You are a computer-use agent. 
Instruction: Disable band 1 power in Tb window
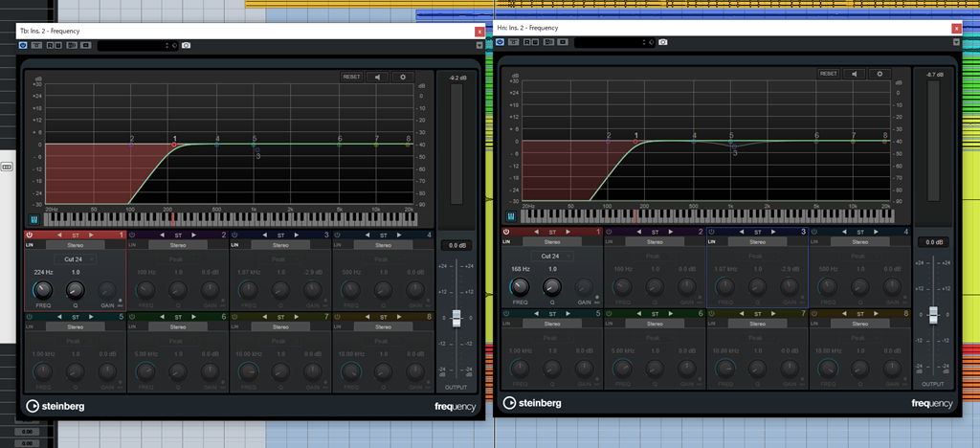(x=30, y=235)
